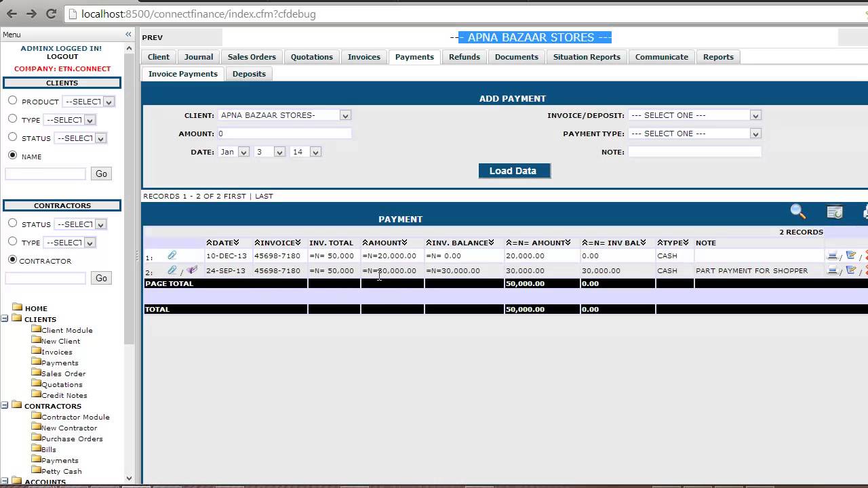This screenshot has height=488, width=868.
Task: Print the 24-SEP-13 payment record
Action: point(833,270)
